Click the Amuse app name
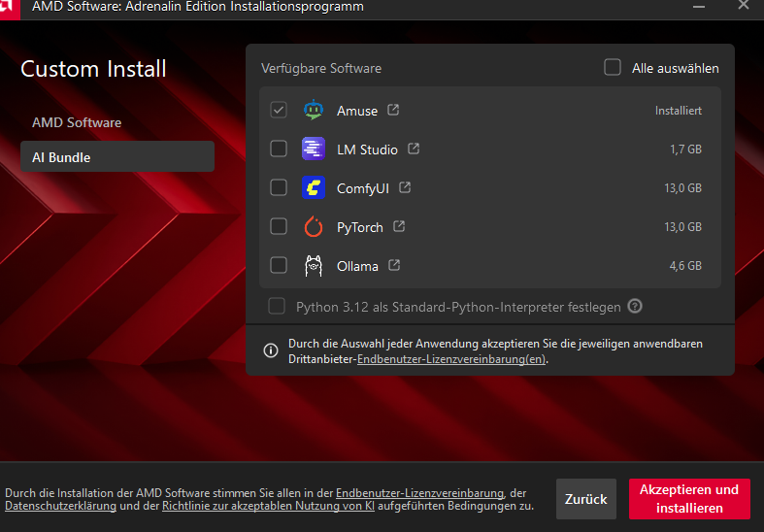764x532 pixels. (357, 111)
